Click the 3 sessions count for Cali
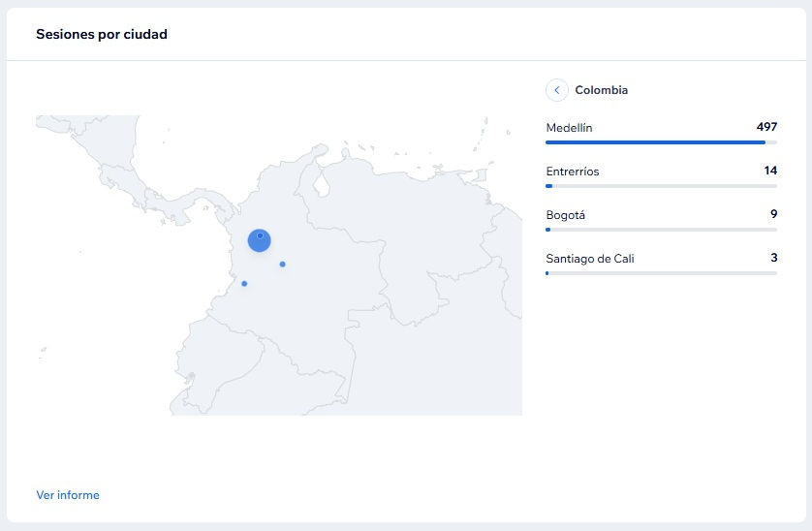 [x=773, y=259]
